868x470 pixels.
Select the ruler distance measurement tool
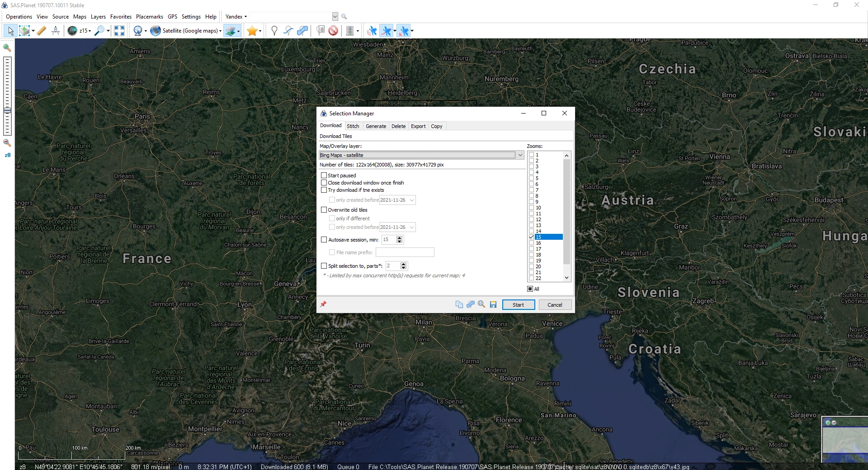tap(42, 31)
